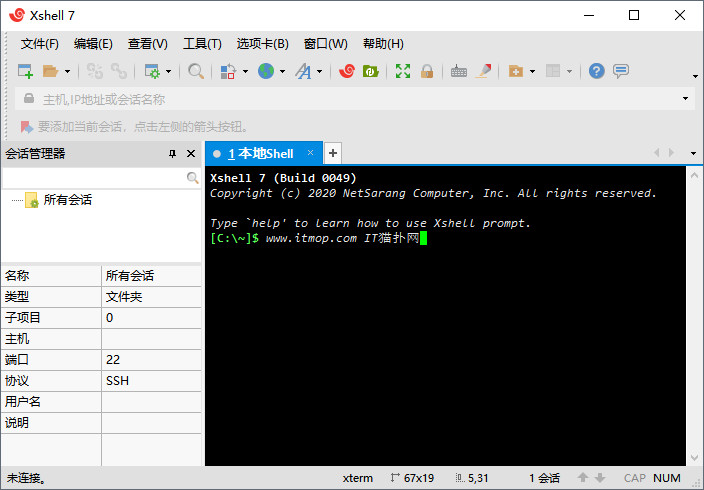Expand the Tab Layout dropdown arrow

coord(569,71)
